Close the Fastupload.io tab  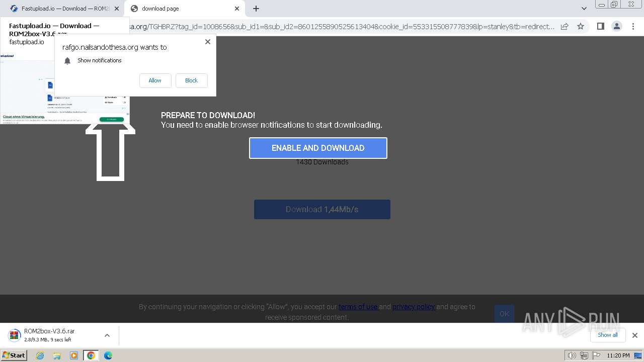tap(116, 9)
